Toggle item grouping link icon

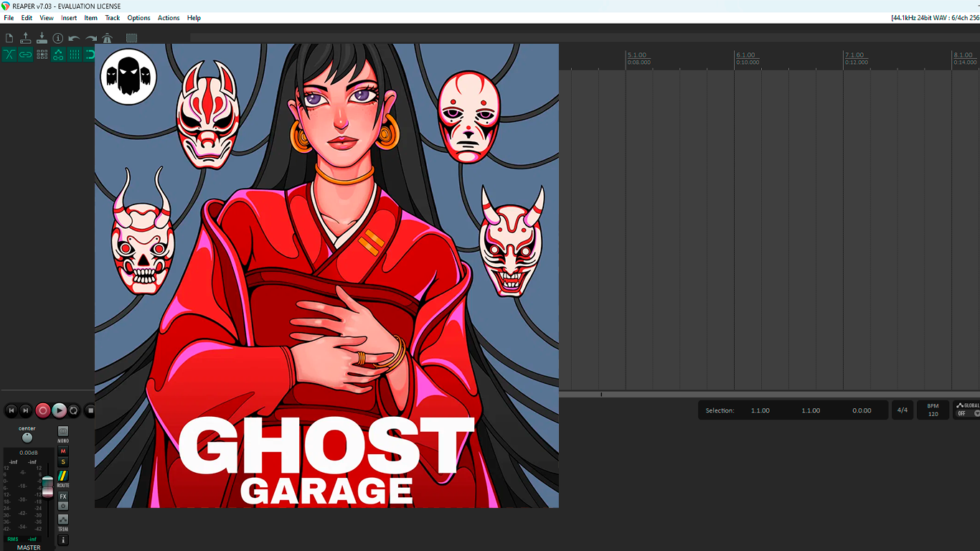(26, 55)
